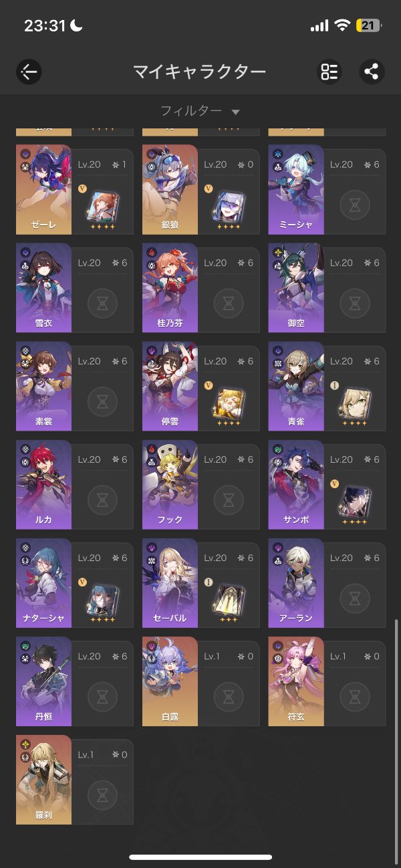Select the 丹恒 character card
The width and height of the screenshot is (401, 868).
pos(75,681)
